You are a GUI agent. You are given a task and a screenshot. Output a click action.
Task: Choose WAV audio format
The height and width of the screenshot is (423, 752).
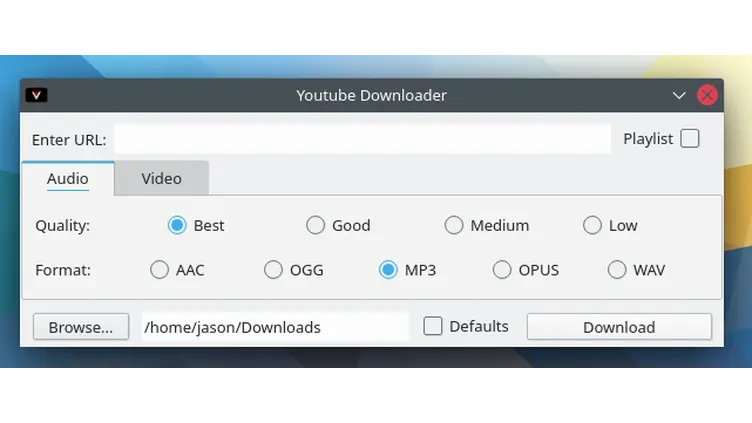click(617, 270)
